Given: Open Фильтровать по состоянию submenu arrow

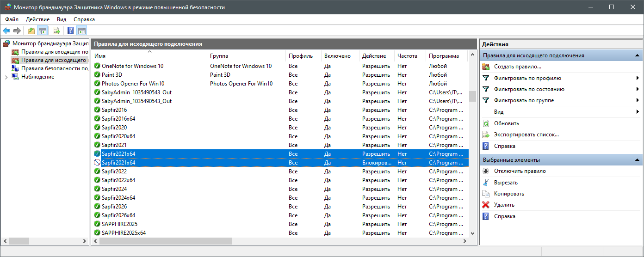Looking at the screenshot, I should pyautogui.click(x=638, y=89).
